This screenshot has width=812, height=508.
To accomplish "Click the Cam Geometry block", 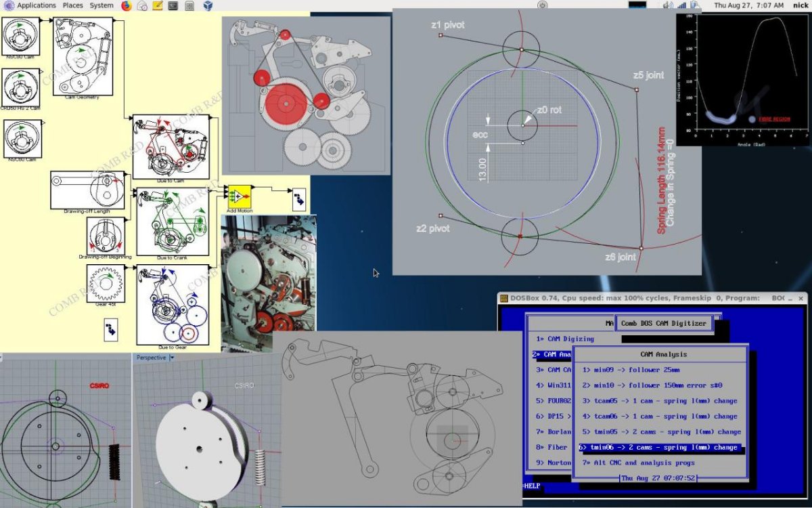I will (x=83, y=56).
